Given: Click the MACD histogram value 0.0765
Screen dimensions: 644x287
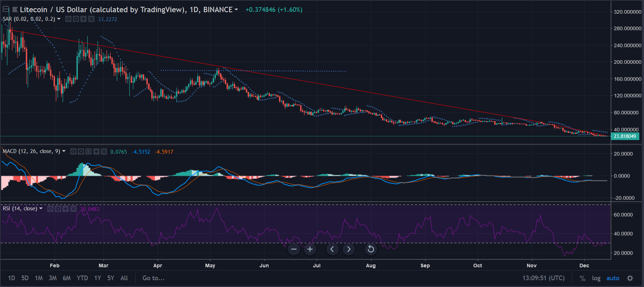Looking at the screenshot, I should (119, 152).
